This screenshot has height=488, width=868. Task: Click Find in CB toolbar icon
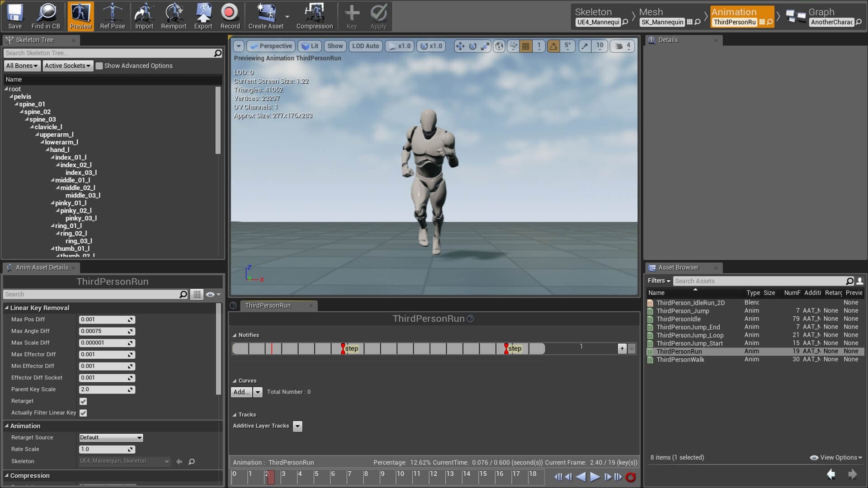pyautogui.click(x=46, y=16)
